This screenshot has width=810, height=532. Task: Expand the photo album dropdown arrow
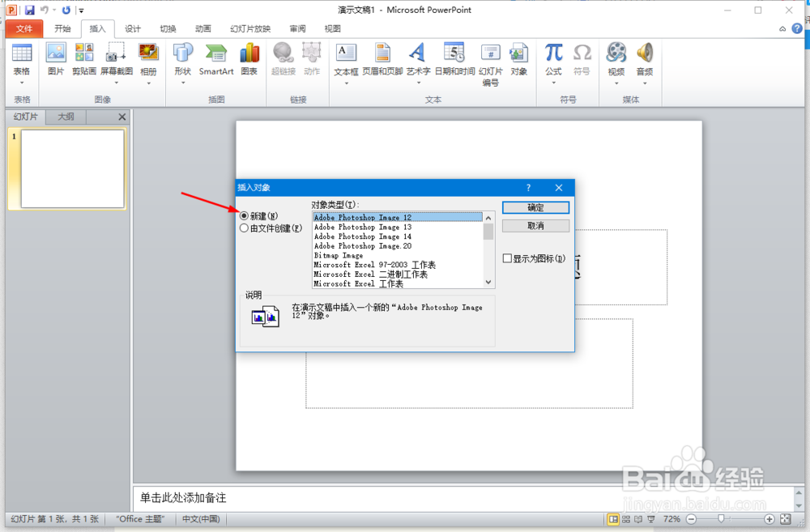pos(148,83)
